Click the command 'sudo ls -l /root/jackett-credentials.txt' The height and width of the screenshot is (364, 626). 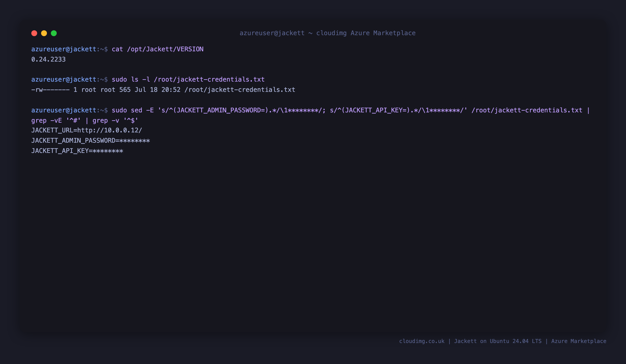coord(188,79)
